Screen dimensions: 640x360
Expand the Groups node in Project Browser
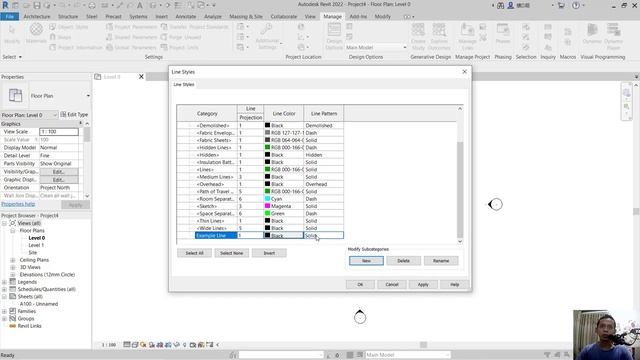pyautogui.click(x=4, y=319)
